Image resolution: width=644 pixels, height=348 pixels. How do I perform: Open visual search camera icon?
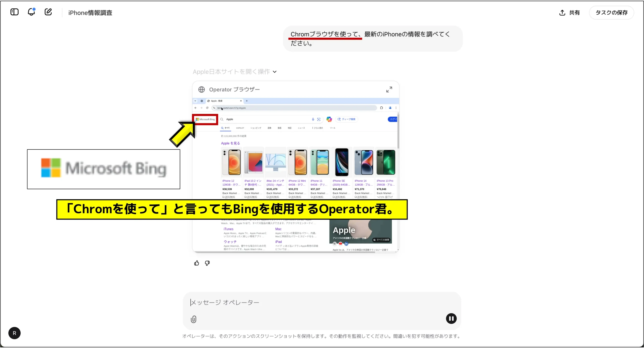319,119
